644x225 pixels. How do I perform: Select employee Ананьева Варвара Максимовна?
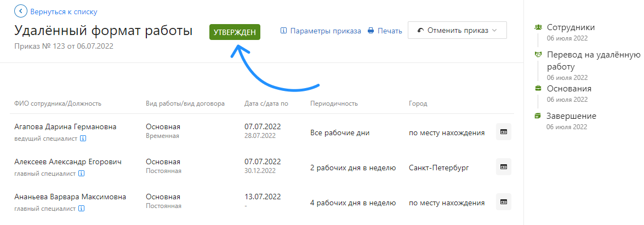70,197
